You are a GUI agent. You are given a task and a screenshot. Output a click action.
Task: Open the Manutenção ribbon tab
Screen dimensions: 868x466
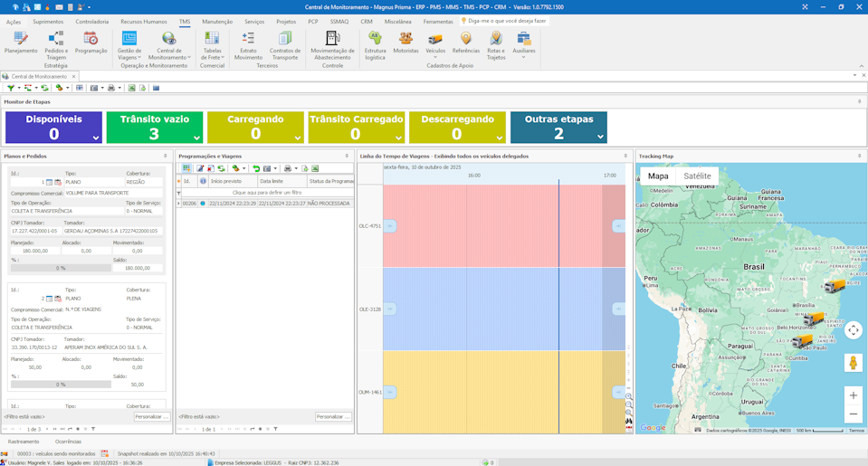pyautogui.click(x=216, y=22)
